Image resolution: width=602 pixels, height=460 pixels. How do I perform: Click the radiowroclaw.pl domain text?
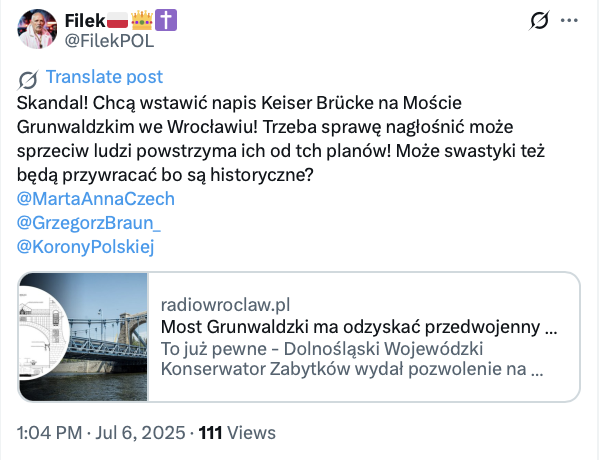[x=225, y=305]
